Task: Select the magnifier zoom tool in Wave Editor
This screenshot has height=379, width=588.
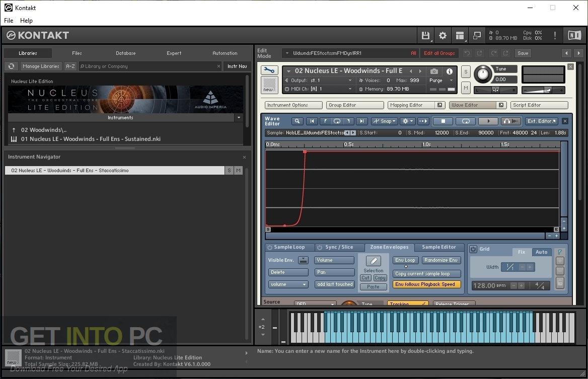Action: 297,121
